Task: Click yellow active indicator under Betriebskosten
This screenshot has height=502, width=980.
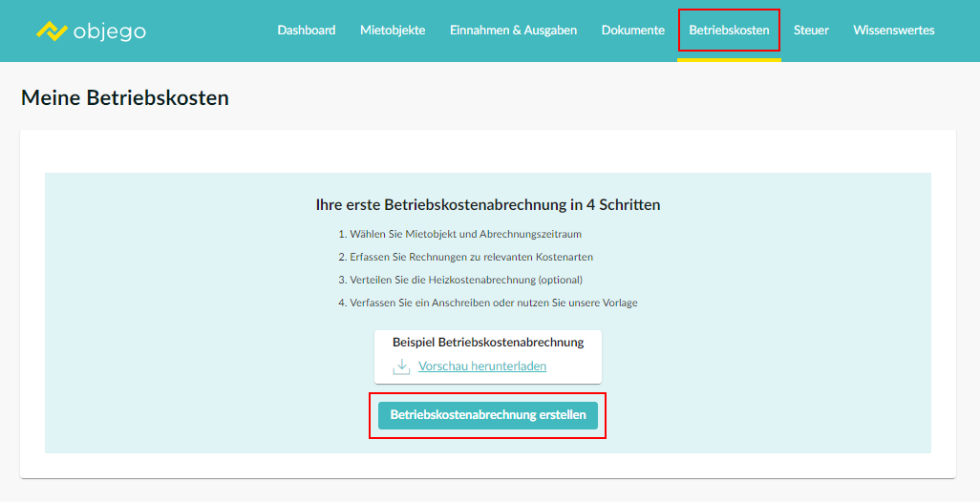Action: click(729, 59)
